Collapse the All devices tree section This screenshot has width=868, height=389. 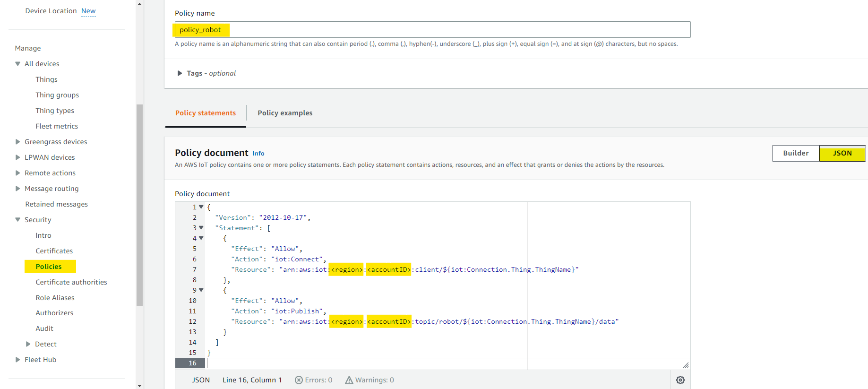[17, 64]
